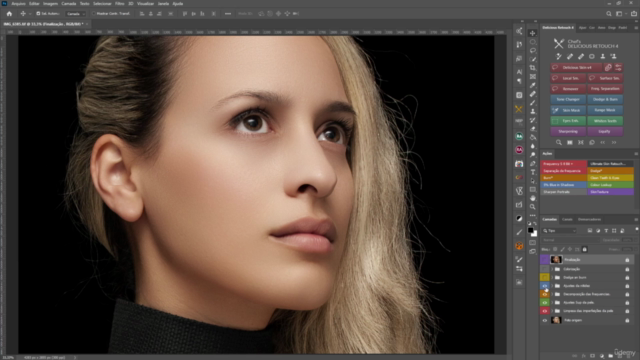640x360 pixels.
Task: Click the lock all icon in Layers
Action: coord(584,249)
